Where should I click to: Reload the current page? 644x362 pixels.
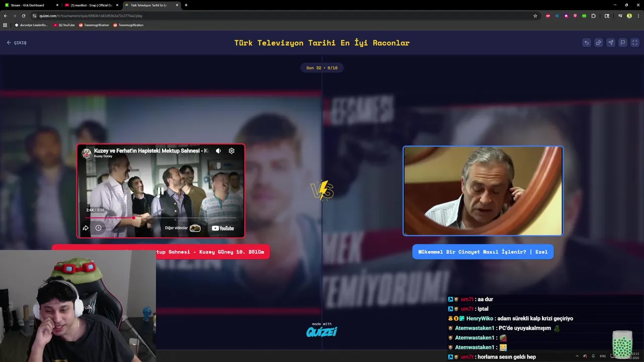pyautogui.click(x=23, y=16)
